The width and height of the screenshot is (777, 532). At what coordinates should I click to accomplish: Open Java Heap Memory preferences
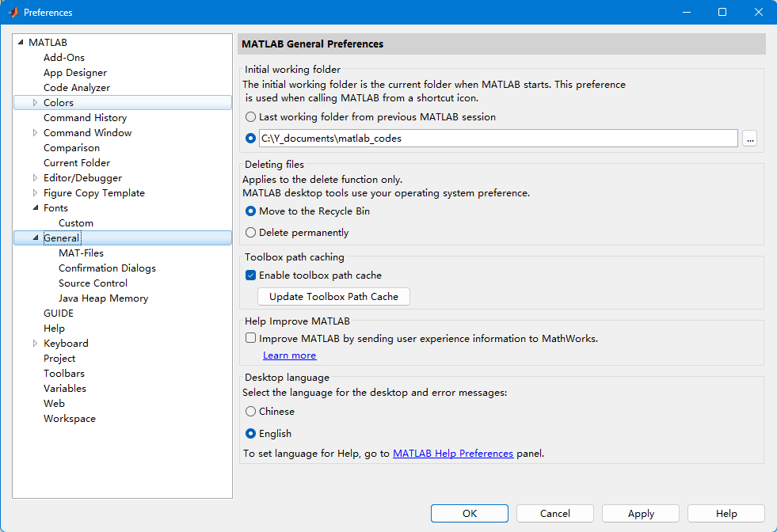point(103,298)
